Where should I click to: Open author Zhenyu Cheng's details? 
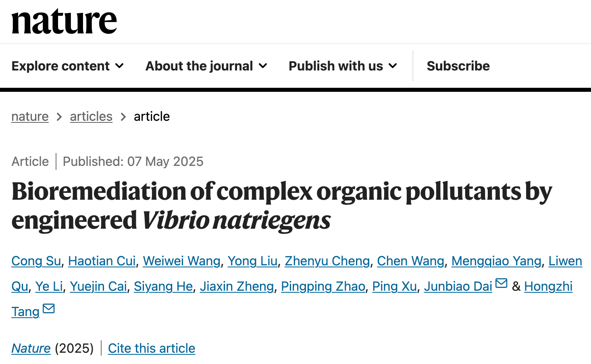click(x=327, y=261)
